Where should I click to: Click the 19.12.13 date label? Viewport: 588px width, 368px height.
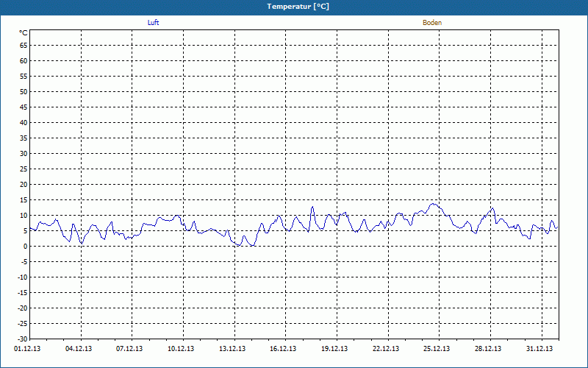[x=334, y=349]
